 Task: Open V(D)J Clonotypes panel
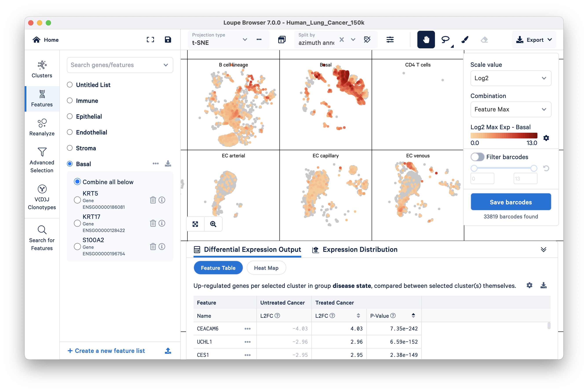tap(42, 197)
